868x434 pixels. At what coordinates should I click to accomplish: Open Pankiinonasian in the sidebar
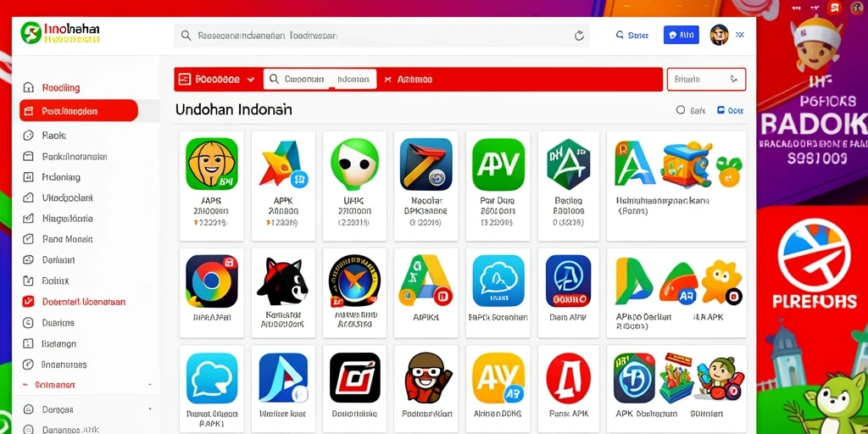64,156
